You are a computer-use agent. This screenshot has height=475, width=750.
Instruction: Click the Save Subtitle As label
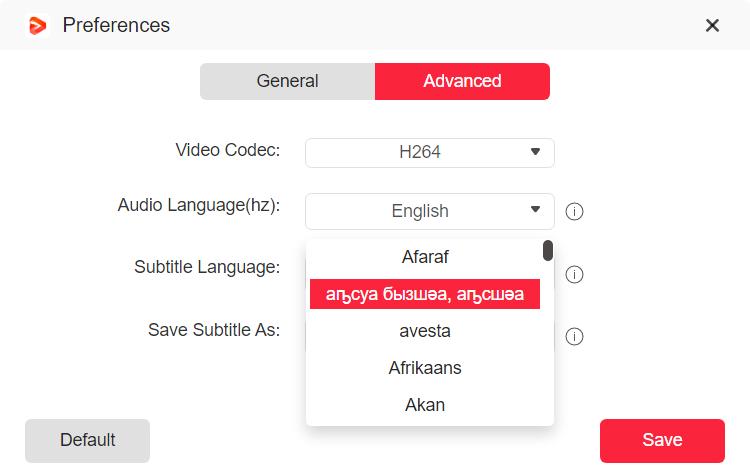pos(213,329)
